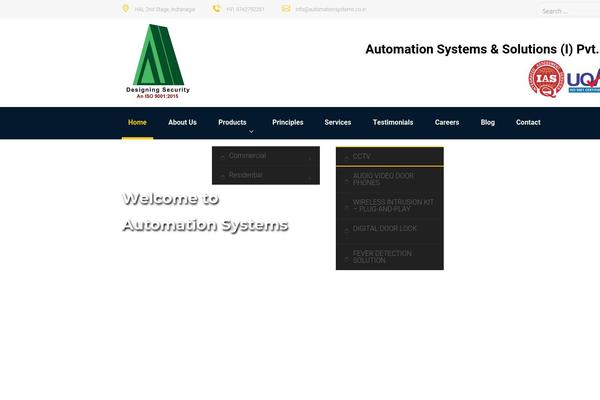Click the Automation Systems slider heading

[205, 225]
